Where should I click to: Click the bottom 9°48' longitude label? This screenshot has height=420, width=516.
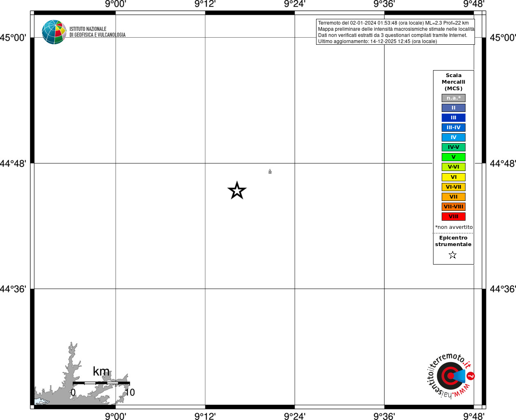tap(474, 416)
